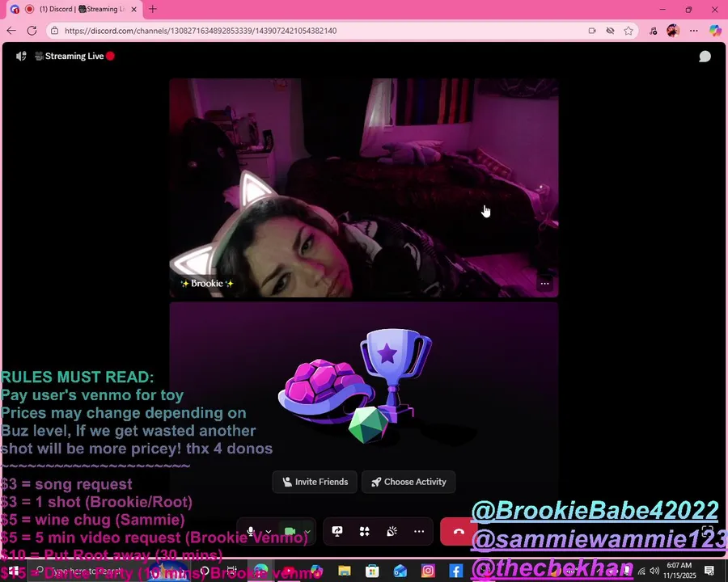Image resolution: width=728 pixels, height=582 pixels.
Task: Click the Streaming Live channel title
Action: coord(74,56)
